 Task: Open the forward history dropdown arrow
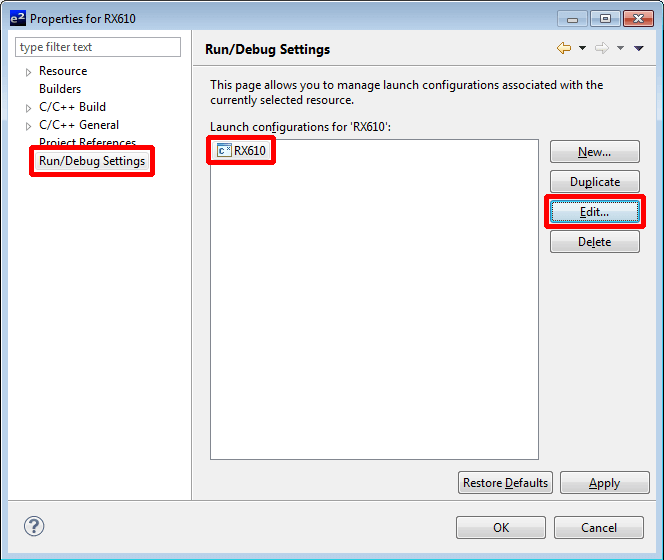(x=620, y=48)
